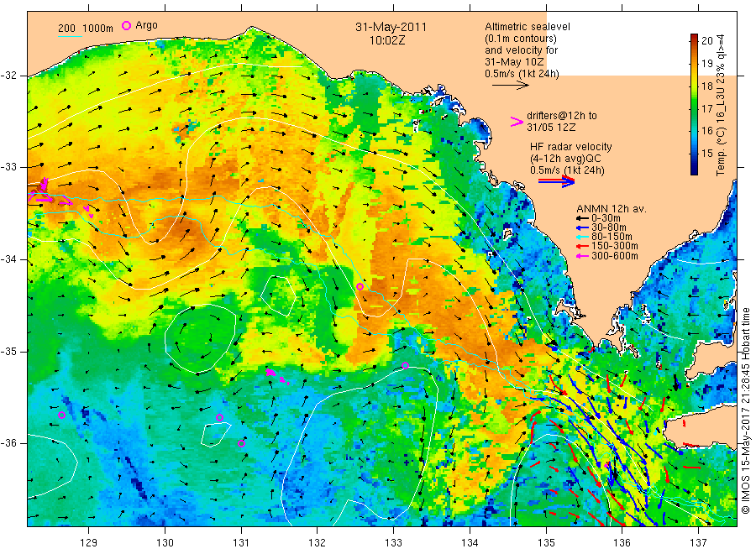The height and width of the screenshot is (554, 756).
Task: Click the 129 longitude axis label
Action: coord(89,542)
